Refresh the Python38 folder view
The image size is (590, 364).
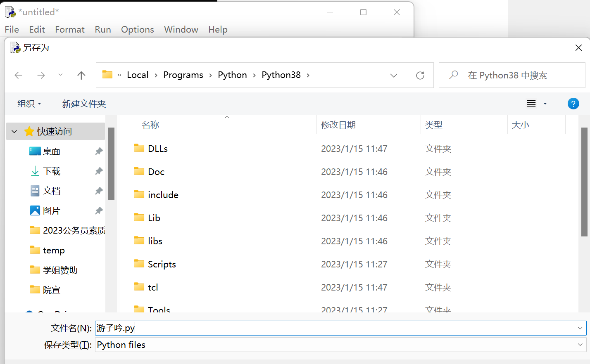[x=420, y=75]
